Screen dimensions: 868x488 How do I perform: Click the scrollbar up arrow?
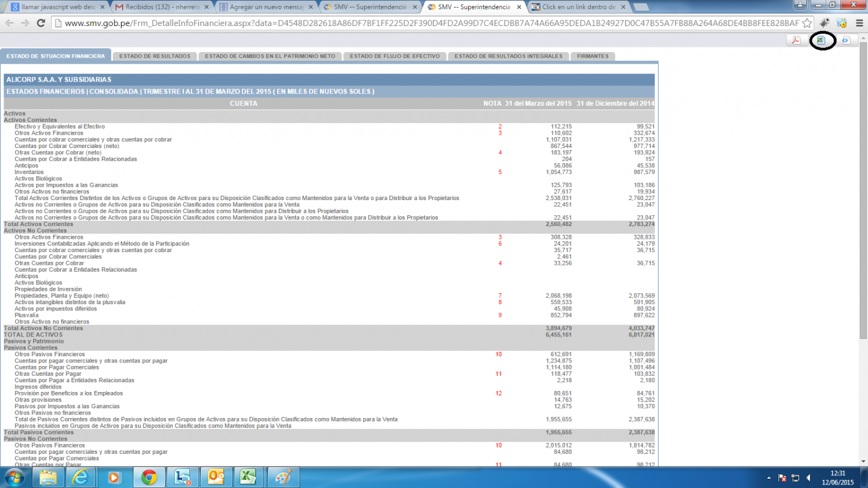863,38
